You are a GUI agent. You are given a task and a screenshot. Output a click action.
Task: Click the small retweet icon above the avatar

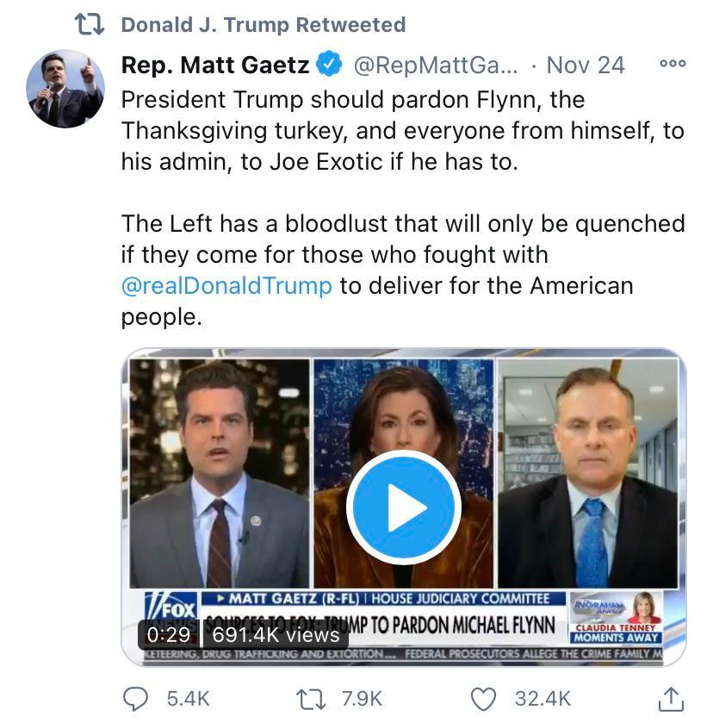(90, 24)
